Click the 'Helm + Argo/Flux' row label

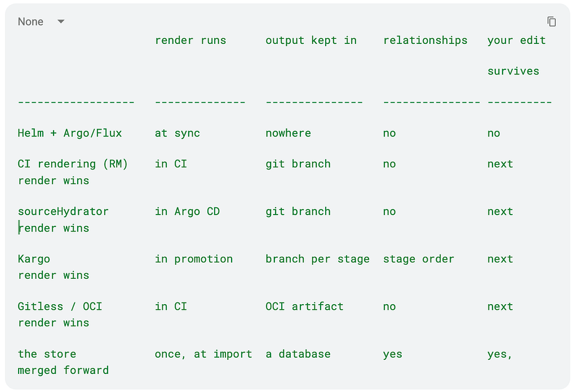(69, 133)
